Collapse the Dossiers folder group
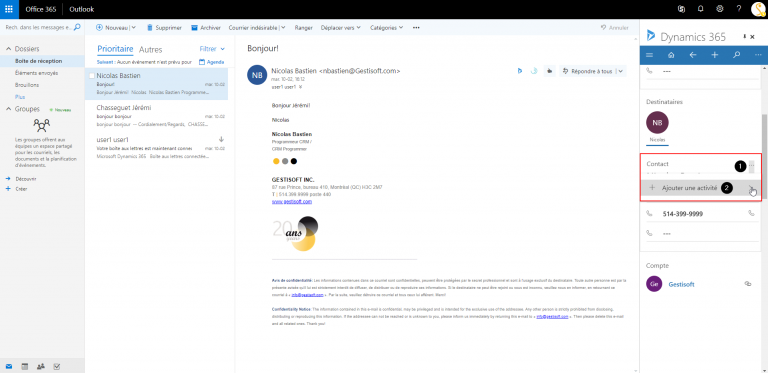Screen dimensions: 768x373 click(x=8, y=49)
